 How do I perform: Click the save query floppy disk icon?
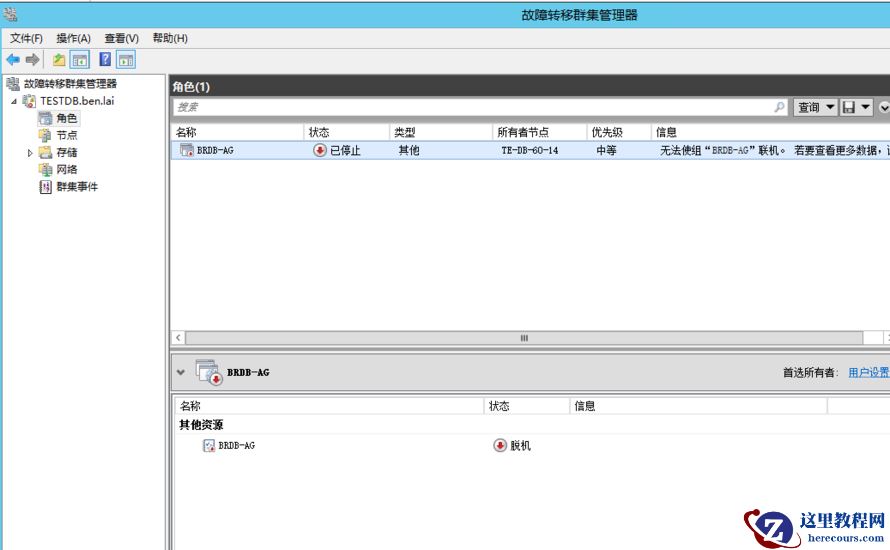(849, 107)
